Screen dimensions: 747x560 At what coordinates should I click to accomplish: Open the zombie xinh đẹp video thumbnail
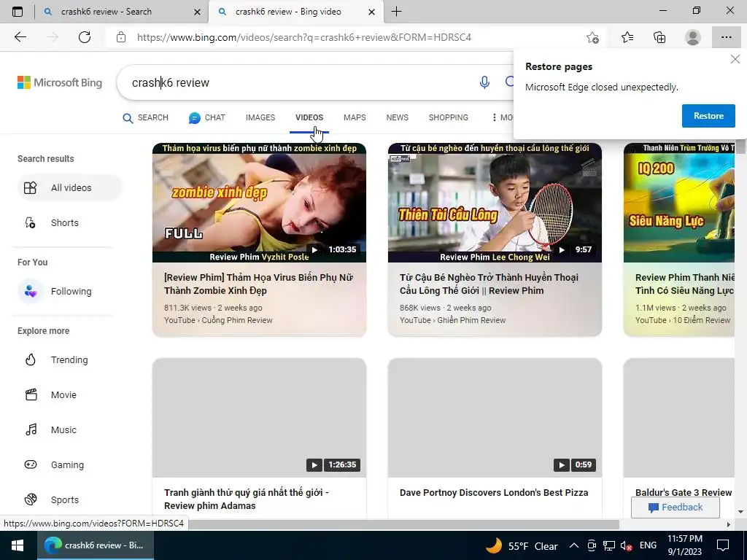coord(259,203)
